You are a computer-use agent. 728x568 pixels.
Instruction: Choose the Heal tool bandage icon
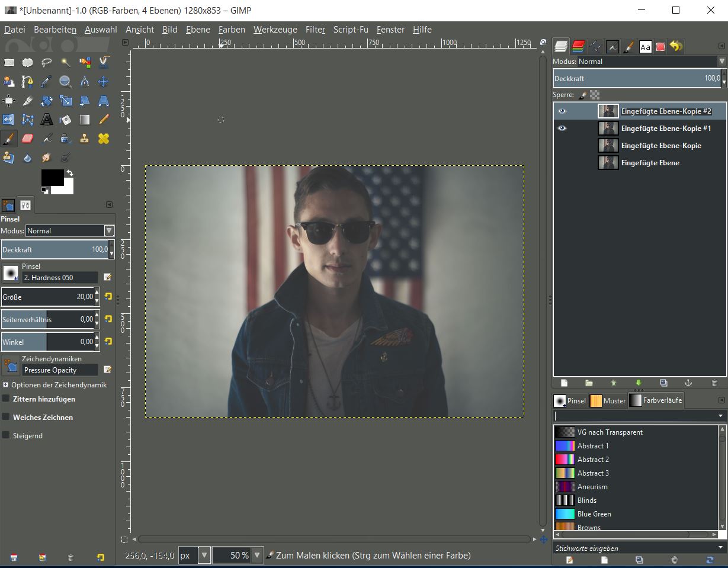[104, 139]
